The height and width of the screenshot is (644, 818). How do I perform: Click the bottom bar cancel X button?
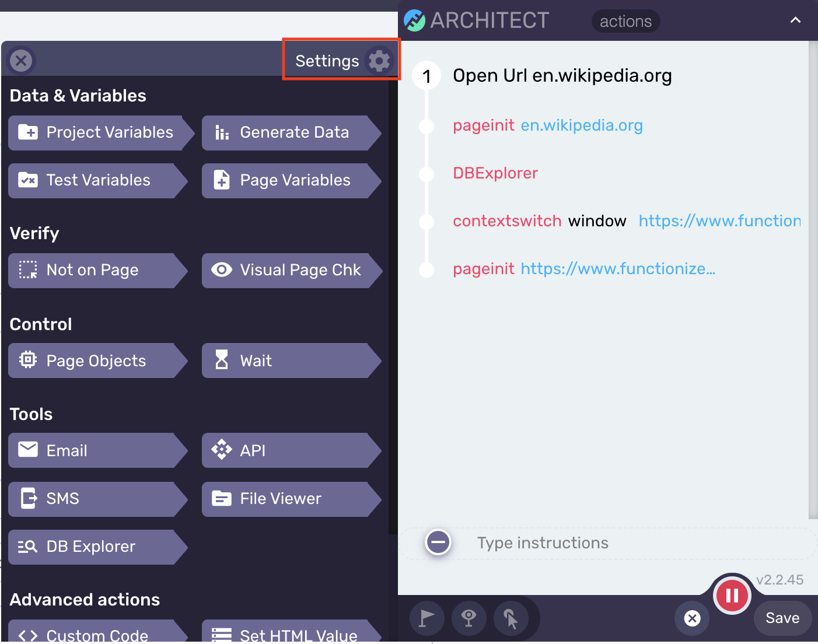coord(692,618)
